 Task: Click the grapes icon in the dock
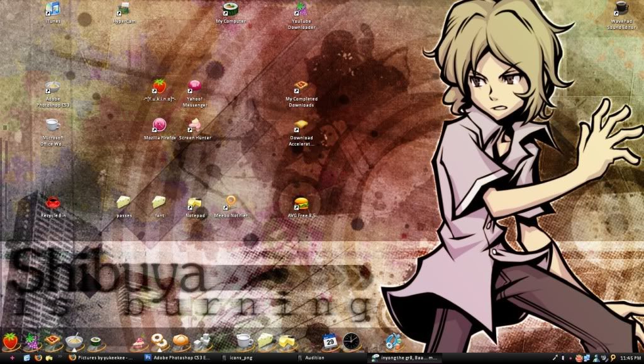point(31,341)
